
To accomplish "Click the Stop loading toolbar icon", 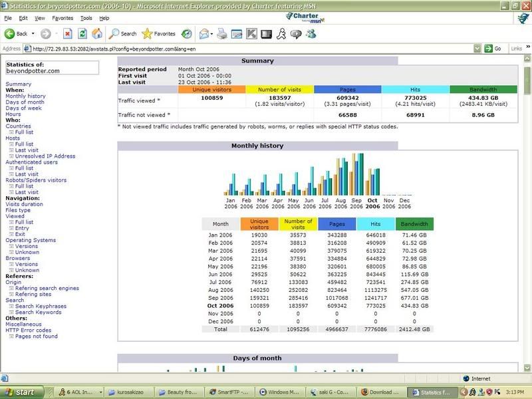I will pyautogui.click(x=67, y=33).
